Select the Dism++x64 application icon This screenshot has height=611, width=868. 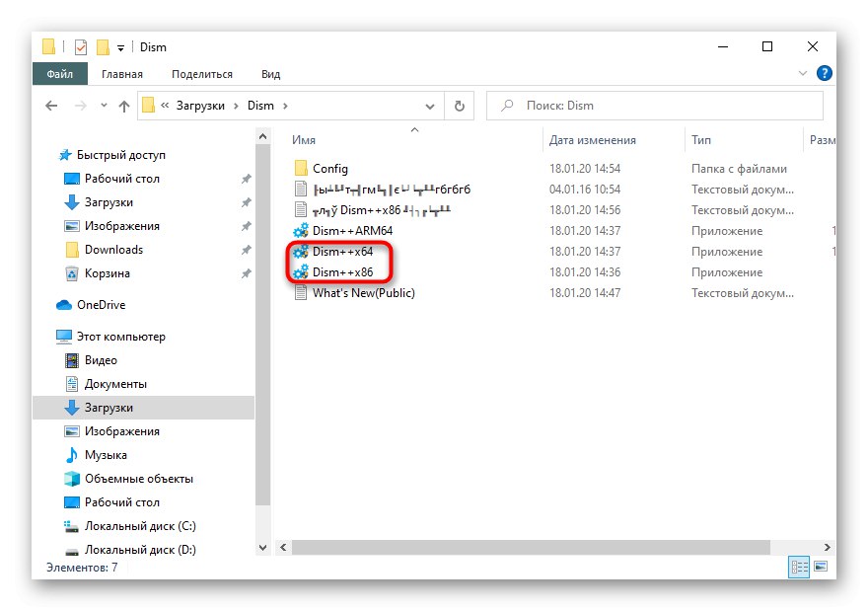[x=301, y=252]
